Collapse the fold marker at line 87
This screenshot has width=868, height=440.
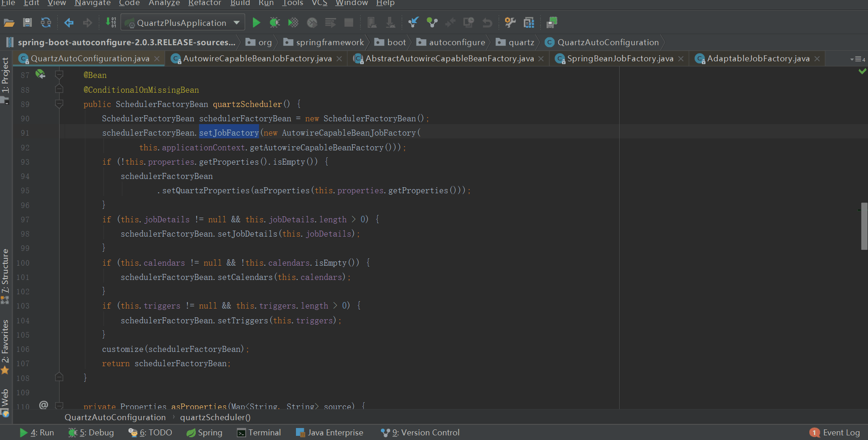59,74
